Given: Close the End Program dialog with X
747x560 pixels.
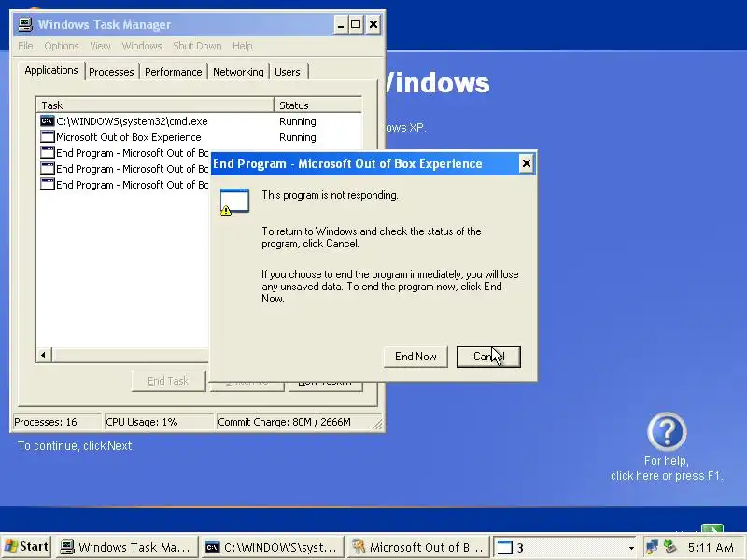Looking at the screenshot, I should 526,164.
